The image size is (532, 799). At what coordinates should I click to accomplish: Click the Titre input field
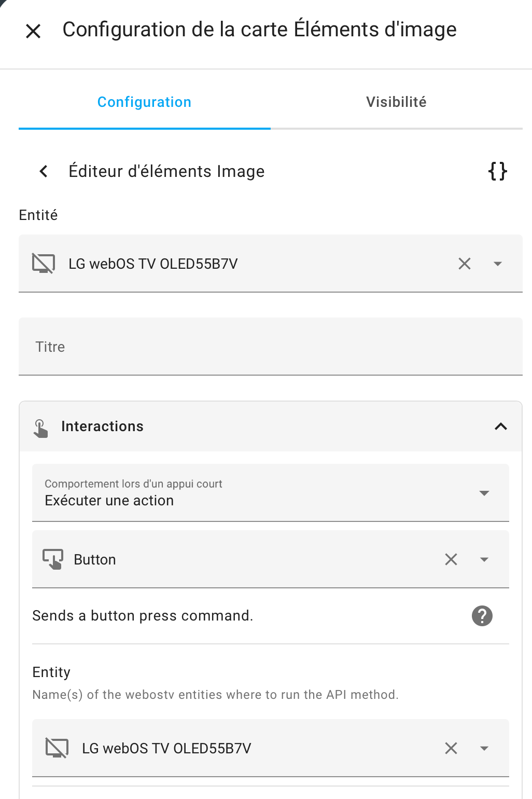pos(271,347)
